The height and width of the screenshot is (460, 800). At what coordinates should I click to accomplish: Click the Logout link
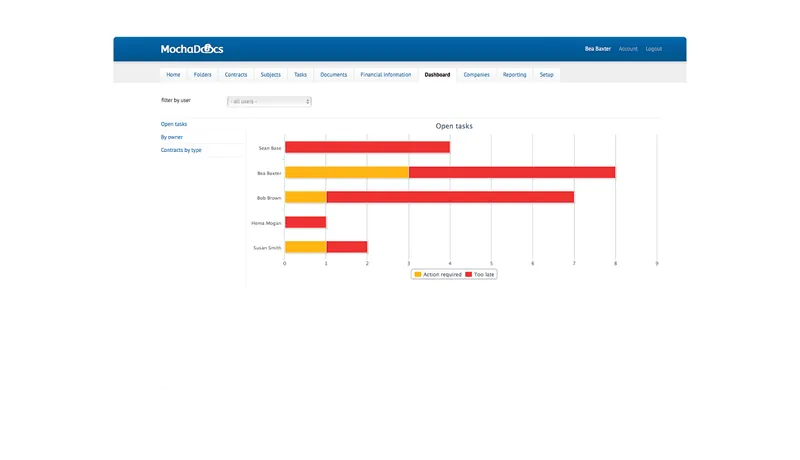click(x=654, y=49)
